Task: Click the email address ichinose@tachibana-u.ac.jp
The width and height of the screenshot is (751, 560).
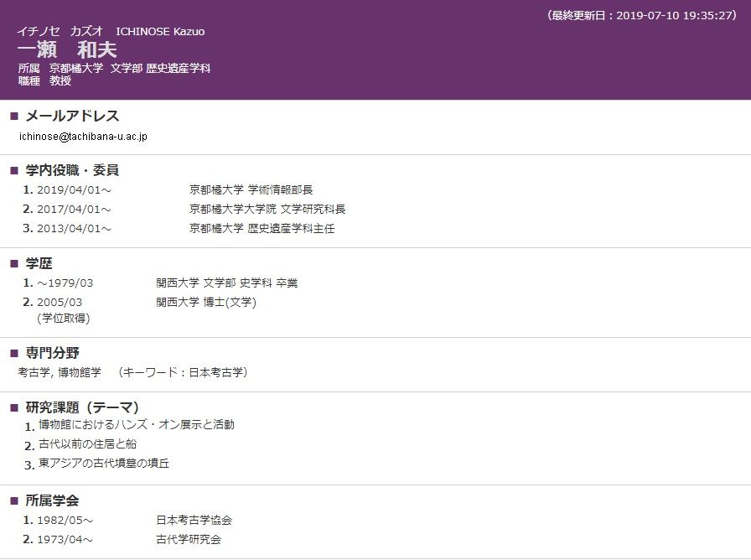Action: click(x=83, y=136)
